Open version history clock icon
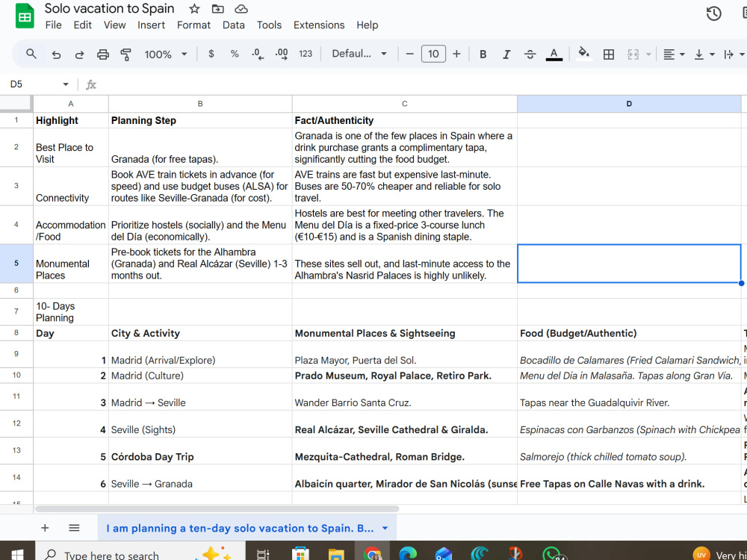Image resolution: width=747 pixels, height=560 pixels. click(713, 13)
